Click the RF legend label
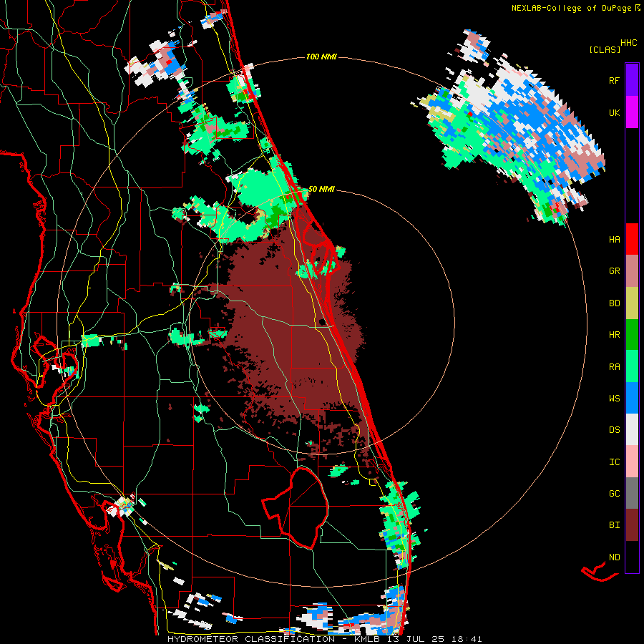Viewport: 644px width, 644px height. tap(614, 81)
